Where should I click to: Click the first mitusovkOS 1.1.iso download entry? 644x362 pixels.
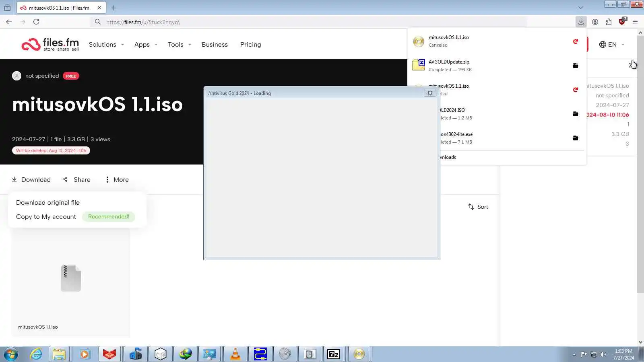click(x=489, y=41)
